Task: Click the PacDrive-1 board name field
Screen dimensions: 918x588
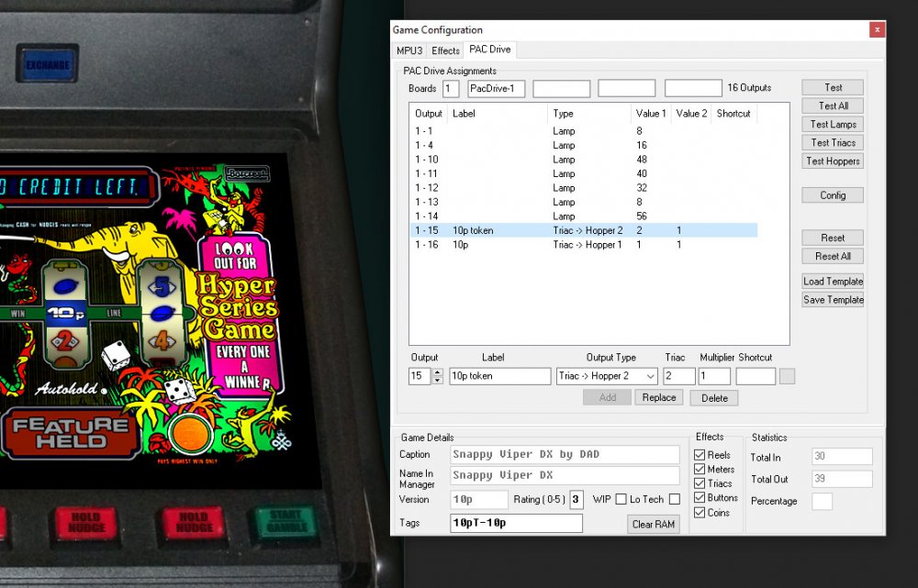Action: [x=497, y=89]
